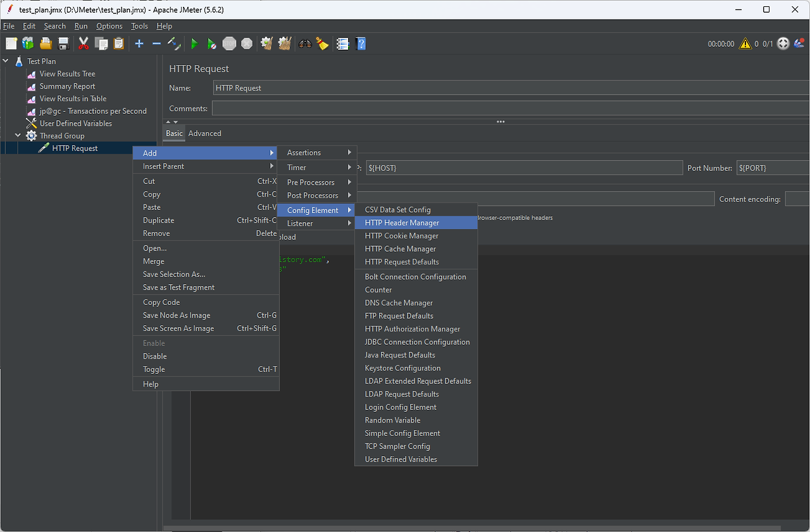
Task: Collapse the Test Plan root node
Action: click(6, 61)
